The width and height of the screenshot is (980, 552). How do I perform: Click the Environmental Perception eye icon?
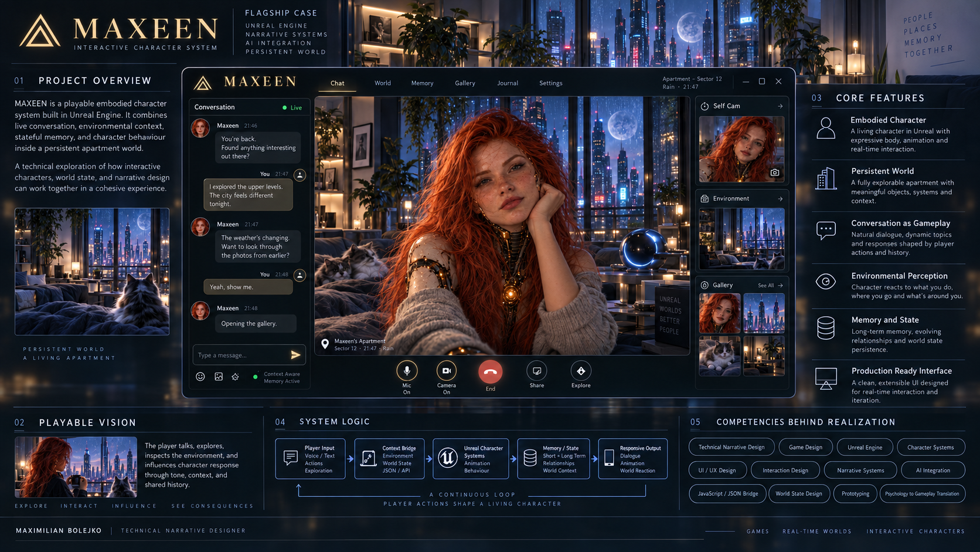(x=826, y=282)
